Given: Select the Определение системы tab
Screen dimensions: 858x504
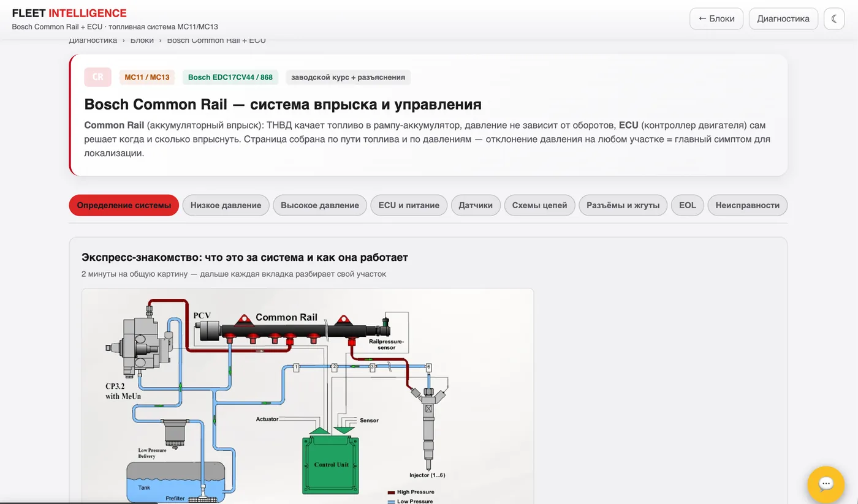Looking at the screenshot, I should point(124,205).
